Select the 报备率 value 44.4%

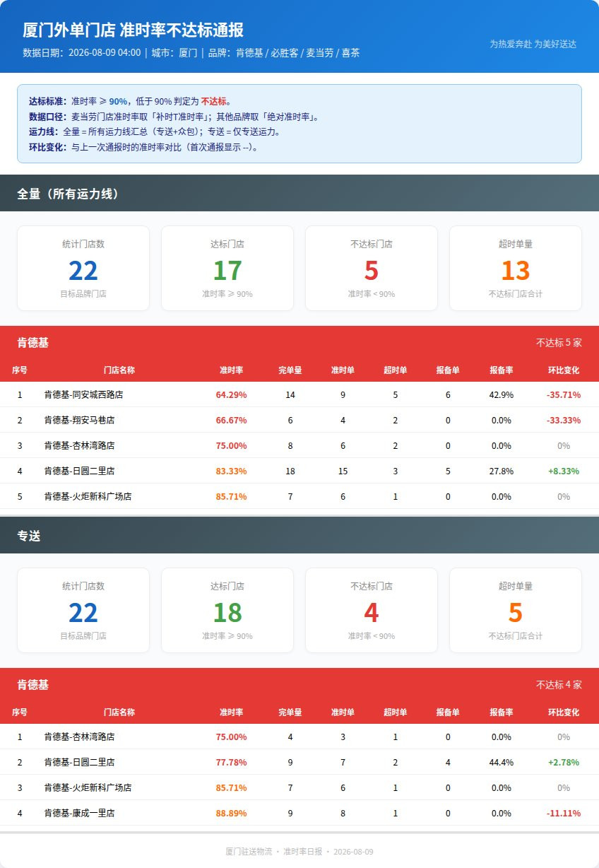502,762
